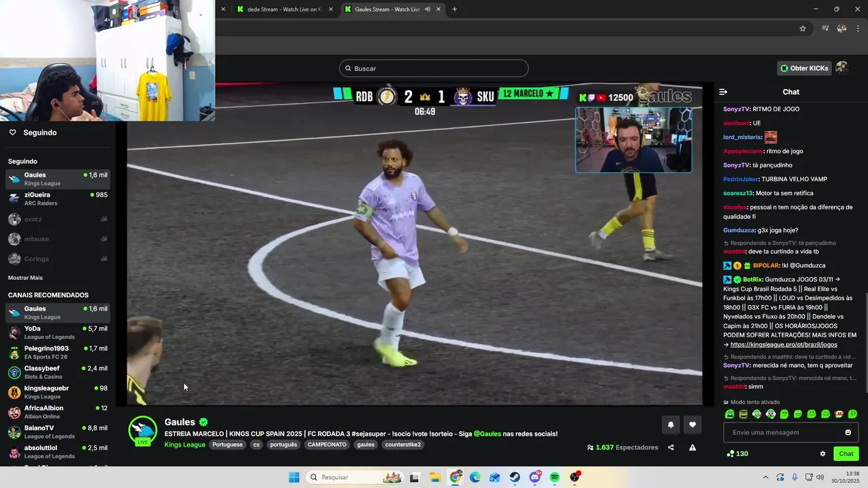Open recommended AfricaAlbion channel

pyautogui.click(x=58, y=412)
